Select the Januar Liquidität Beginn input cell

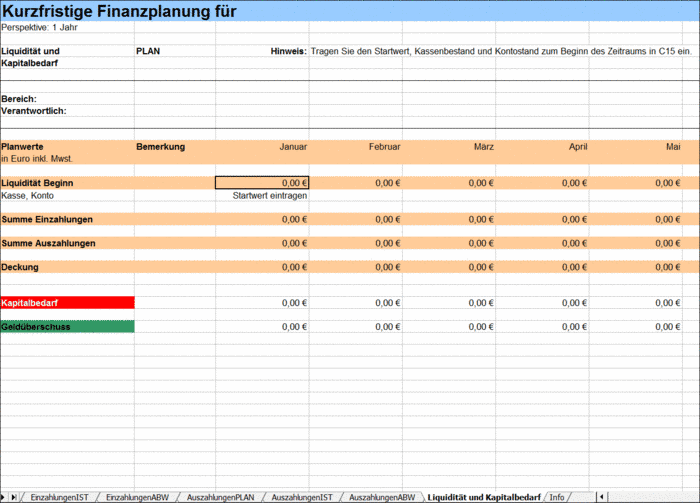[262, 183]
